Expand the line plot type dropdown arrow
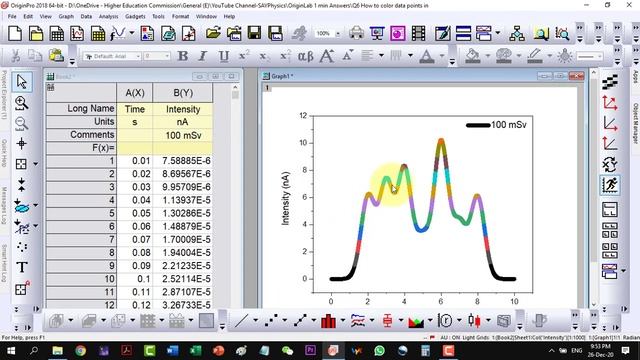640x360 pixels. click(x=256, y=321)
